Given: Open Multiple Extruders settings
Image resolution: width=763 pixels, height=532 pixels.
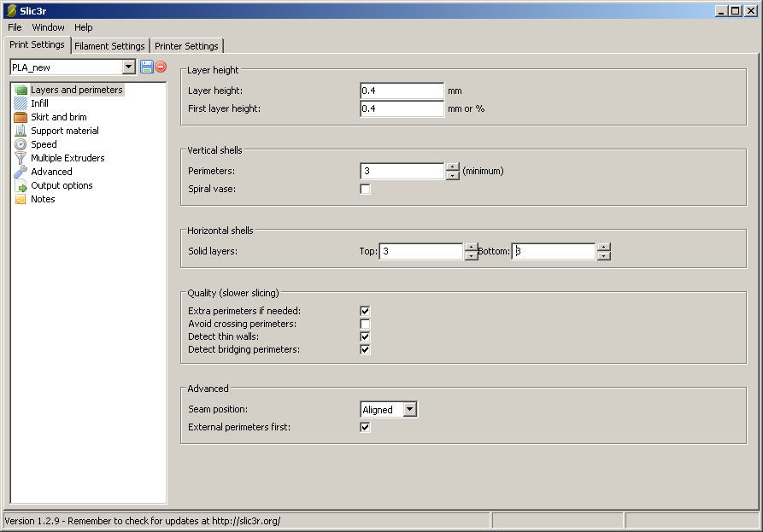Looking at the screenshot, I should point(67,158).
